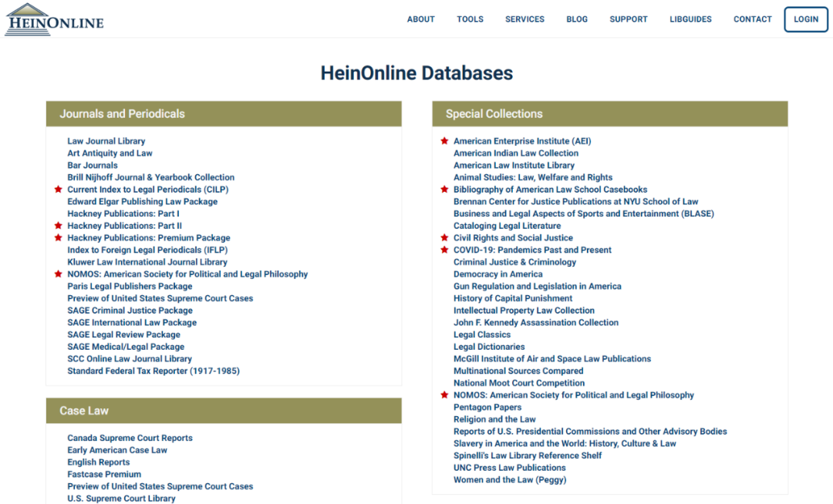Screen dimensions: 833x504
Task: Click red star beside NOMOS in Journals and Periodicals
Action: tap(59, 274)
